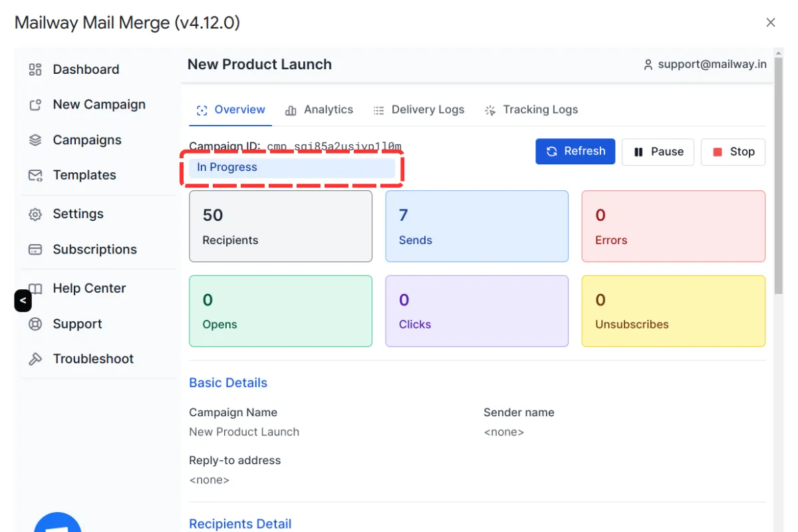Click the Dashboard icon in sidebar
798x532 pixels.
pyautogui.click(x=35, y=69)
